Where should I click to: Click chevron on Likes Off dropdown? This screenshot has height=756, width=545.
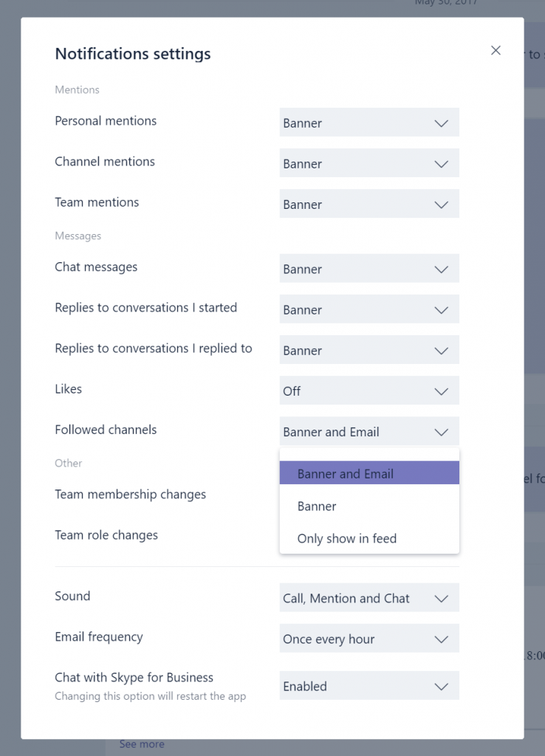point(441,391)
